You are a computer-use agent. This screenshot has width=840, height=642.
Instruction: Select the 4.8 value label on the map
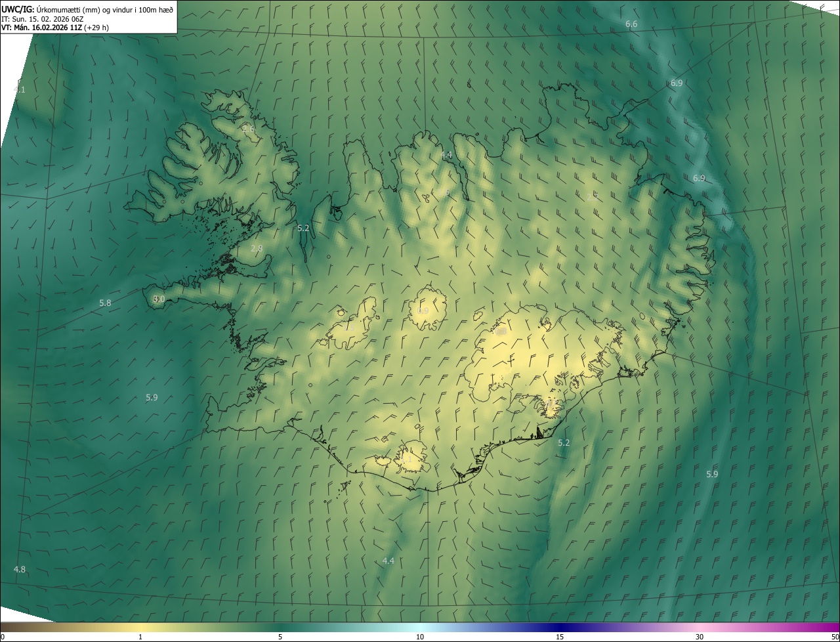click(x=20, y=569)
